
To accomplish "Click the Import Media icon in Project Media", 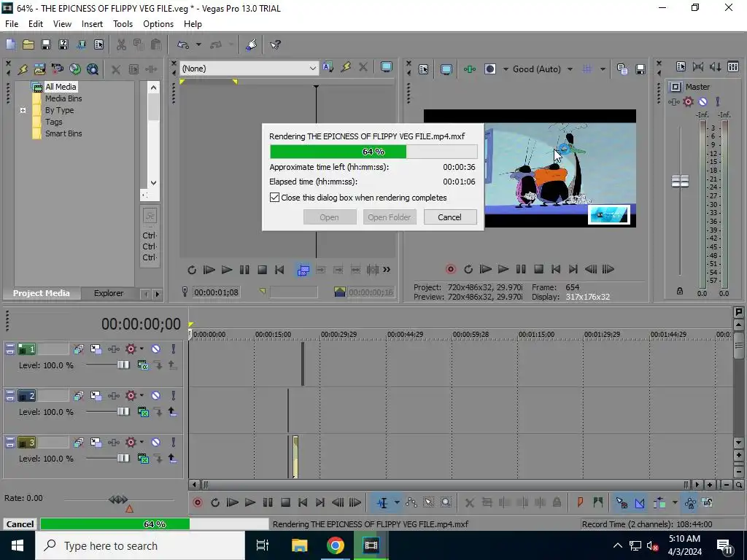I will click(x=40, y=69).
